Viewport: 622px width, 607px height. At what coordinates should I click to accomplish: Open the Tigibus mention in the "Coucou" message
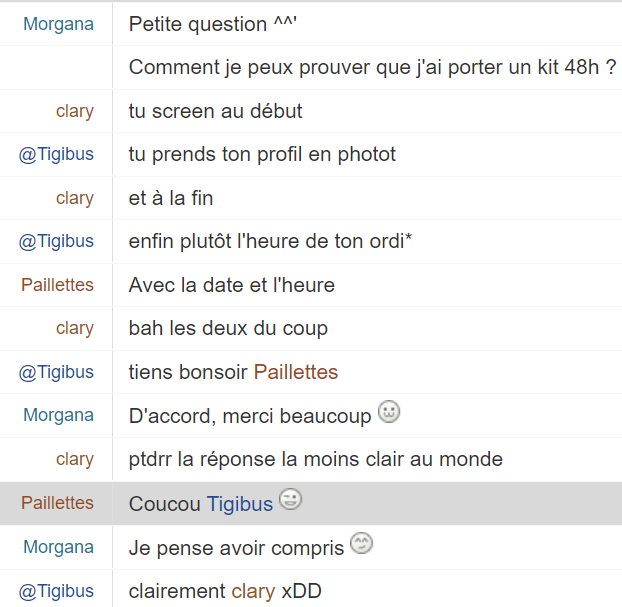pyautogui.click(x=240, y=504)
